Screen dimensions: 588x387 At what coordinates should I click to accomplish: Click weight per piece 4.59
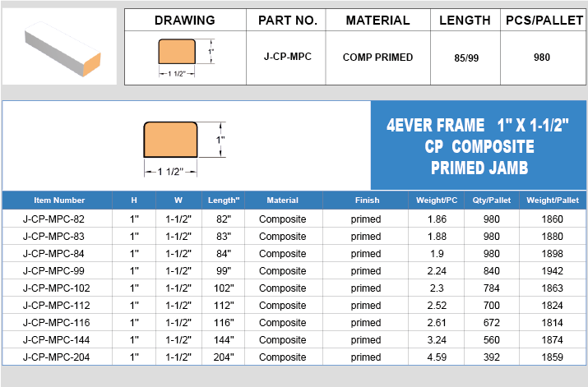437,357
